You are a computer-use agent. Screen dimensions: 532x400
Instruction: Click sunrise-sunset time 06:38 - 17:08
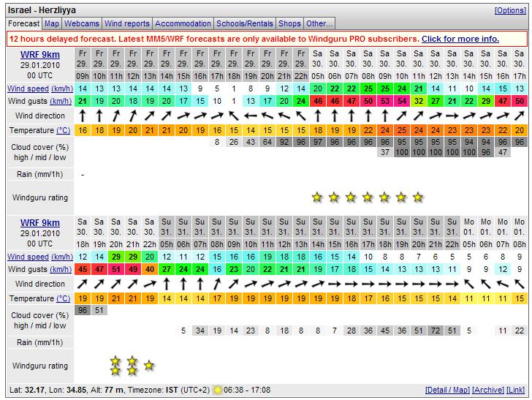click(x=247, y=390)
